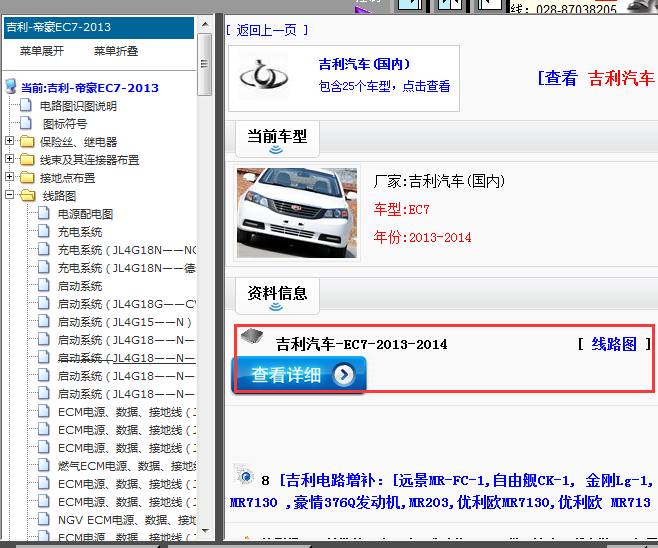Expand the 保险丝、继电器 folder

(x=9, y=141)
